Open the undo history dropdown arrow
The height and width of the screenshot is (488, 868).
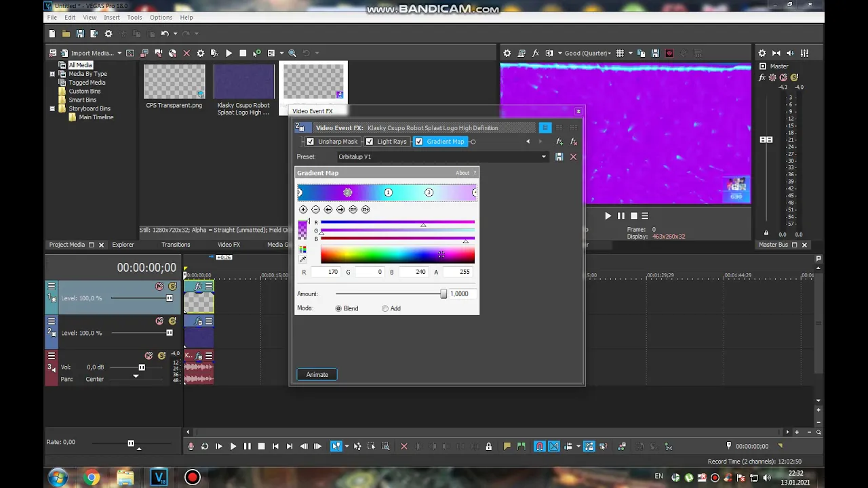click(x=175, y=34)
